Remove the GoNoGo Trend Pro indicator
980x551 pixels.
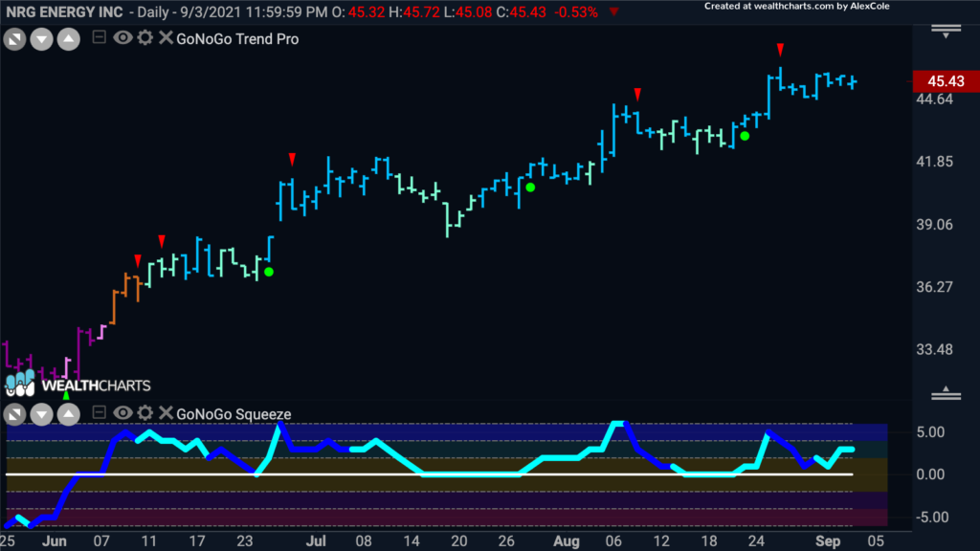pos(166,37)
